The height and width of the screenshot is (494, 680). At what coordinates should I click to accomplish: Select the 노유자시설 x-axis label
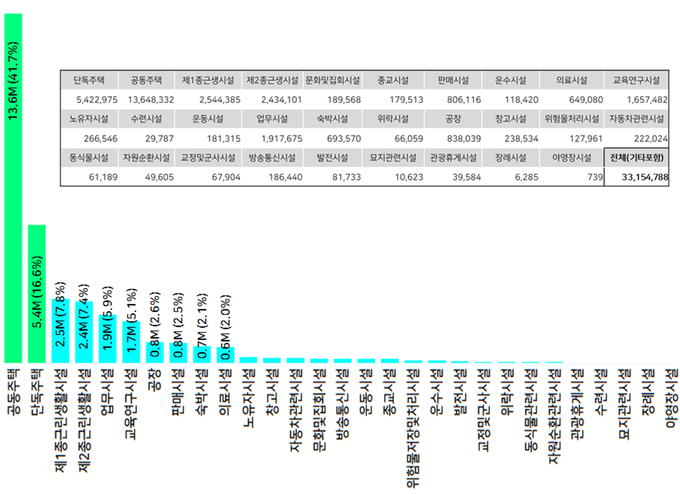(x=245, y=400)
